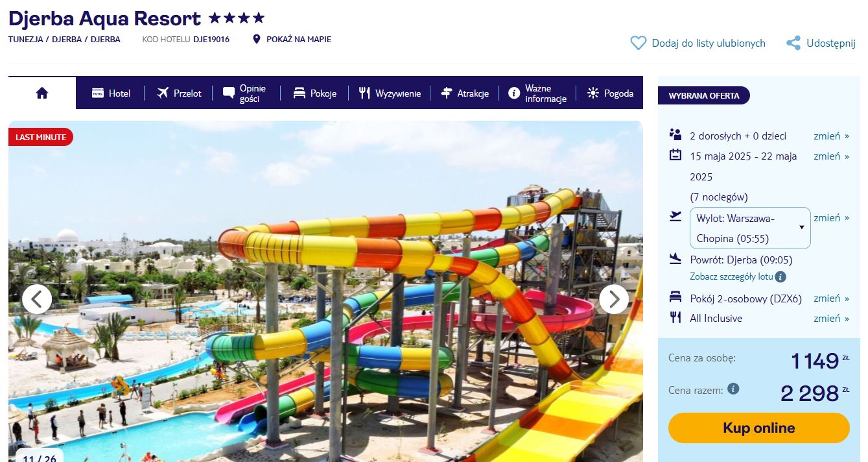This screenshot has width=868, height=462.
Task: Switch to the Opinie gości tab
Action: (245, 93)
